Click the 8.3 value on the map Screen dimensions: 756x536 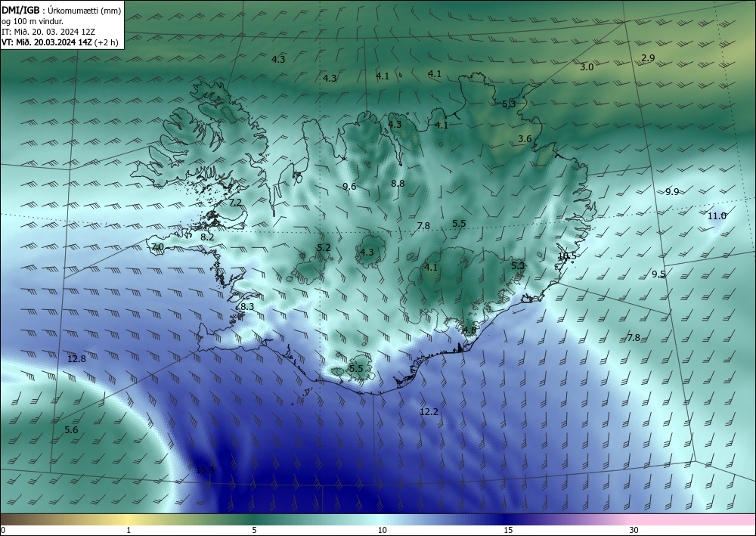tap(247, 307)
